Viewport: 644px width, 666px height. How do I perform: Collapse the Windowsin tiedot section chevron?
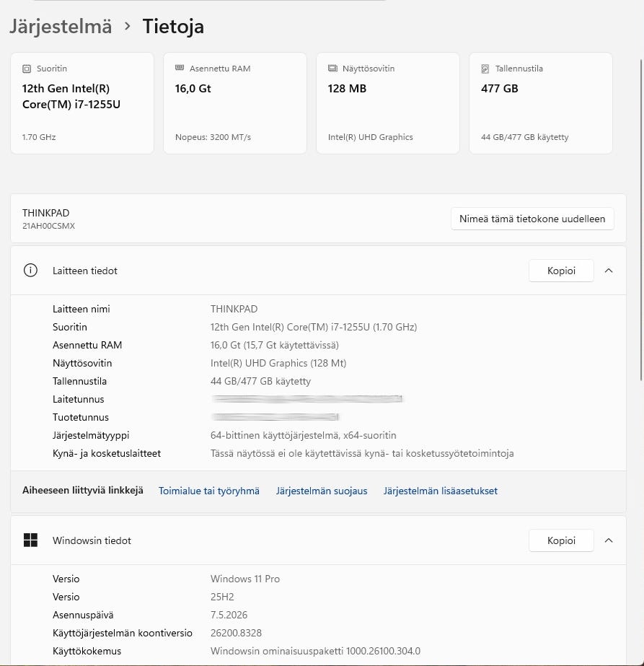coord(609,540)
